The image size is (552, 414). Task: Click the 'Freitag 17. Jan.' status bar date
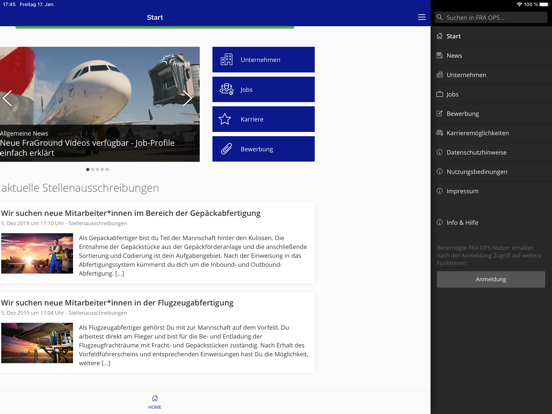[37, 4]
